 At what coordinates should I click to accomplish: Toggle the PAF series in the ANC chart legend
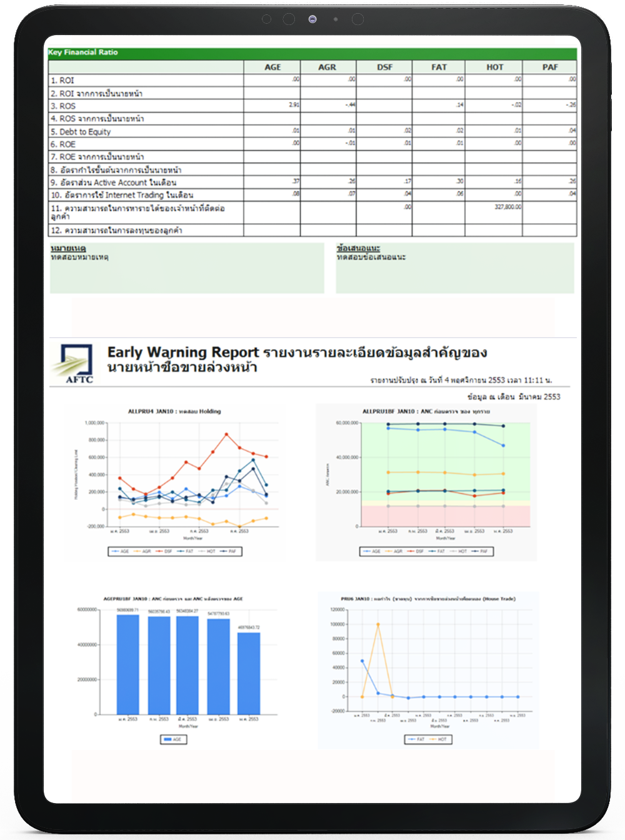click(x=474, y=550)
